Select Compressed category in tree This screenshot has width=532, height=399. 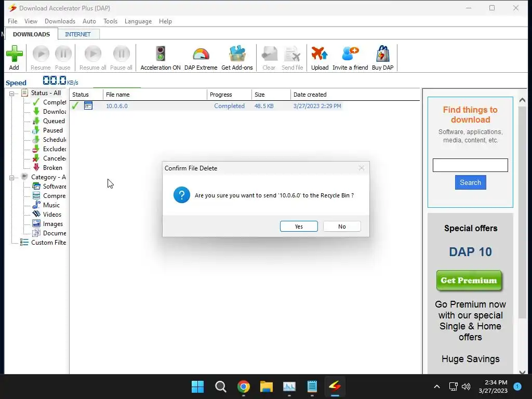(49, 196)
